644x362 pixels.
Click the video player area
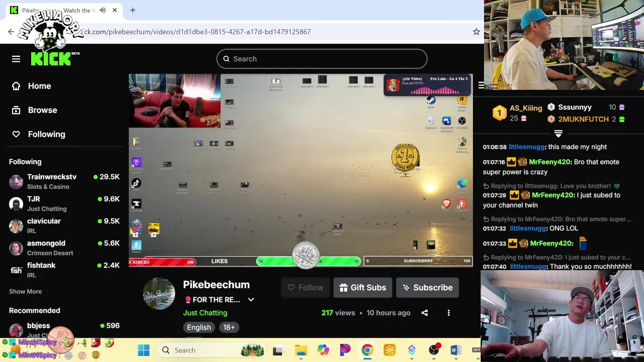pyautogui.click(x=301, y=170)
